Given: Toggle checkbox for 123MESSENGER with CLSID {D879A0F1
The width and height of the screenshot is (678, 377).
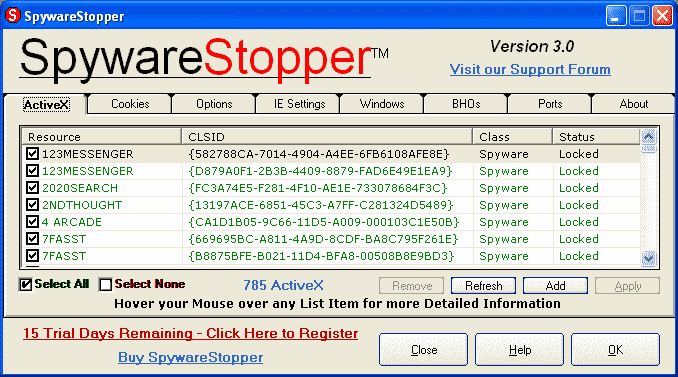Looking at the screenshot, I should (32, 171).
